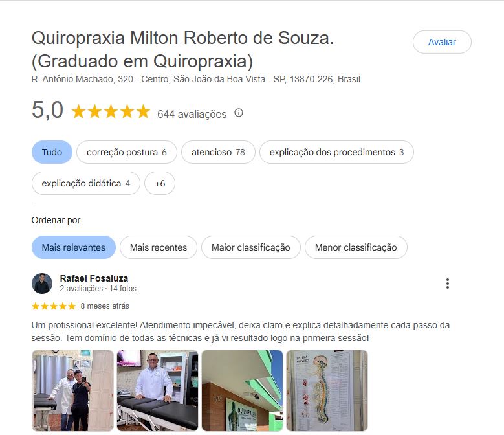Open the three-dot menu for Rafael Fosaluza's review
Screen dimensions: 504x435
click(x=448, y=284)
